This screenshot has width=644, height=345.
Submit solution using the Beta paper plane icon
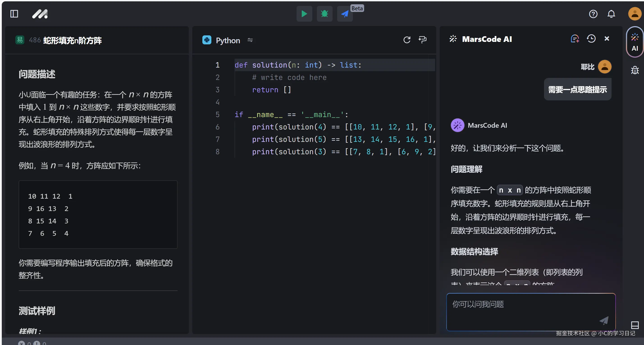pyautogui.click(x=345, y=14)
